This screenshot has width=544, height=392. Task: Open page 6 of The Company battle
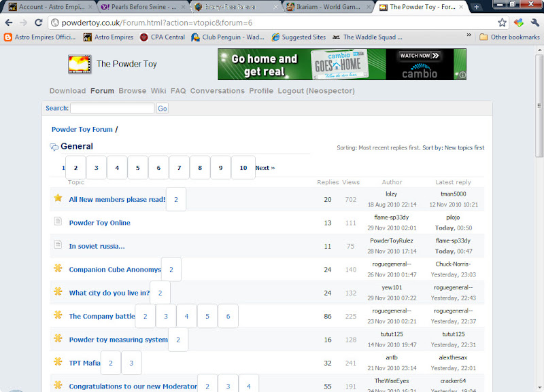[228, 316]
